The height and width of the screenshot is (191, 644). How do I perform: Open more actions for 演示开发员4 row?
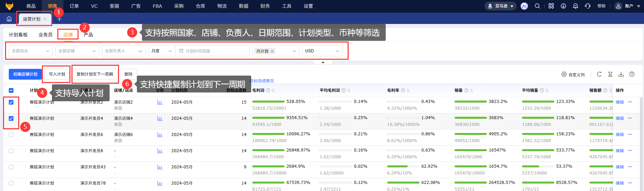tap(630, 118)
